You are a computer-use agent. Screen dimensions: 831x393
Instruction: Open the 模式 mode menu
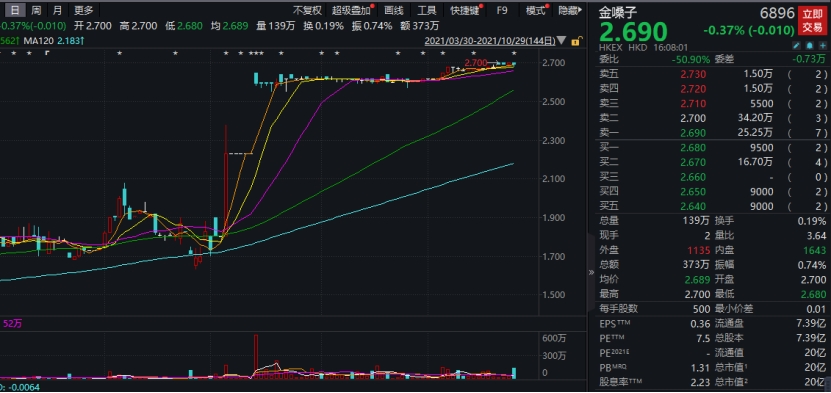[536, 10]
